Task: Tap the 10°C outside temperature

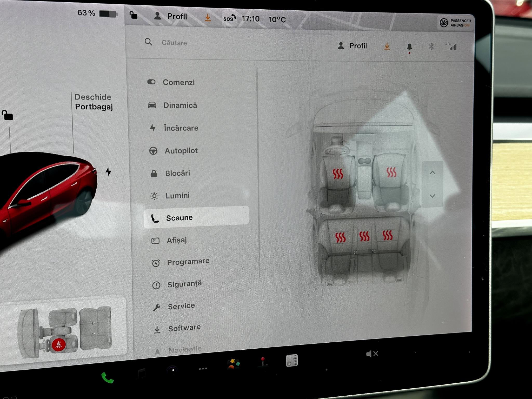Action: tap(277, 19)
